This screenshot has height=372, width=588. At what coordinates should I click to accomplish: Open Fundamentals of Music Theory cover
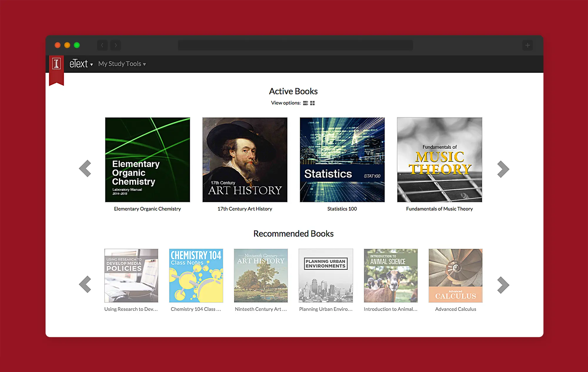(x=440, y=160)
